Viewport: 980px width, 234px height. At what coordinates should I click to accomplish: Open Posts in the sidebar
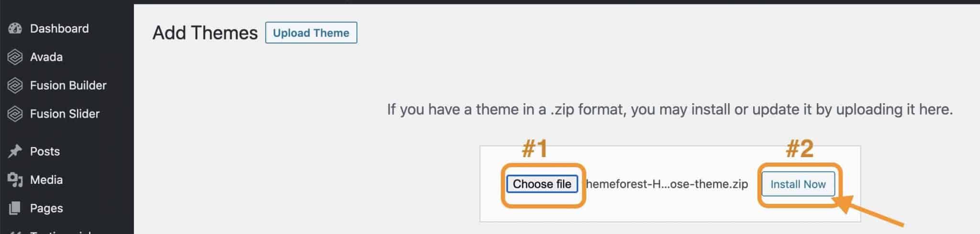click(45, 151)
